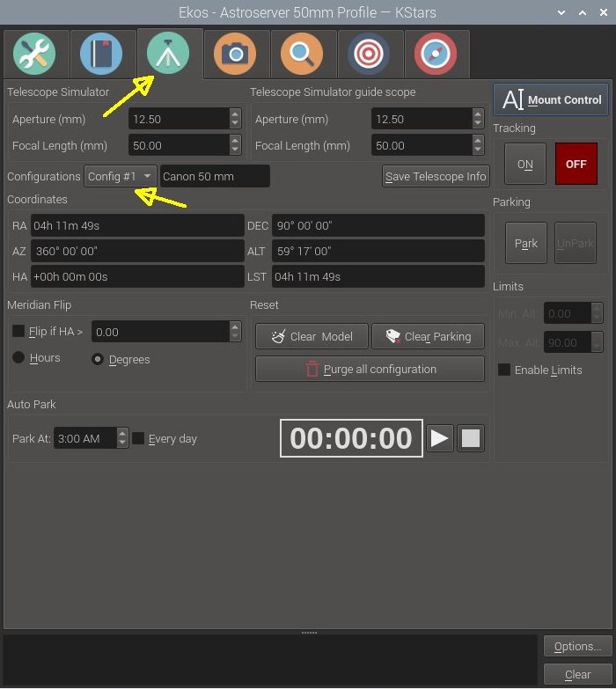Edit guide scope Focal Length field
This screenshot has width=616, height=689.
422,145
